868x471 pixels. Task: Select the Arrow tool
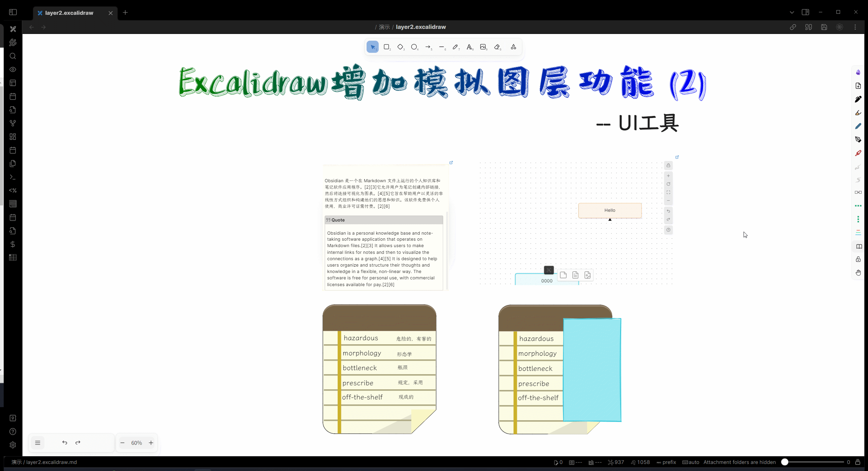pos(428,47)
